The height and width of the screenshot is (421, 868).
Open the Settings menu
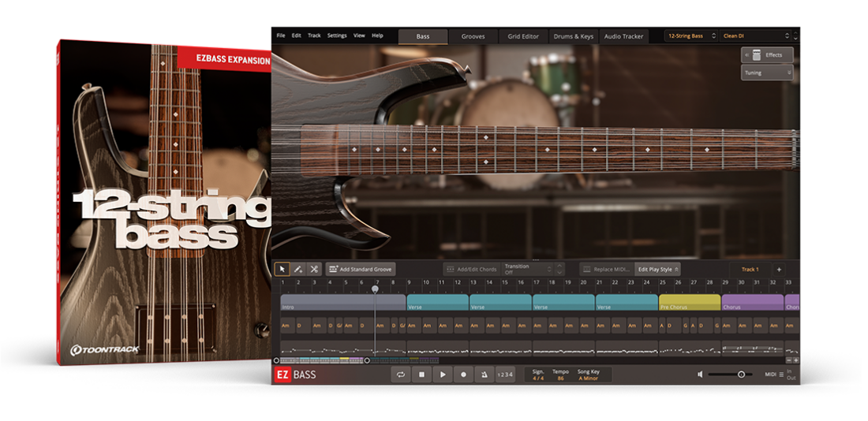pyautogui.click(x=337, y=35)
